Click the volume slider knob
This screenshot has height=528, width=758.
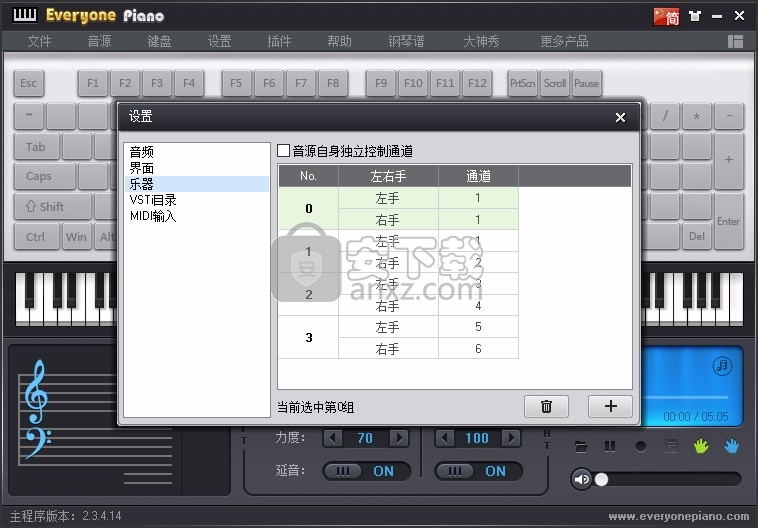(601, 479)
